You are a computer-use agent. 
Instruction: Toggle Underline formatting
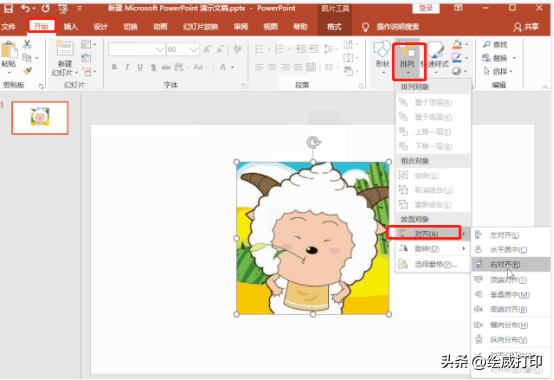[140, 67]
